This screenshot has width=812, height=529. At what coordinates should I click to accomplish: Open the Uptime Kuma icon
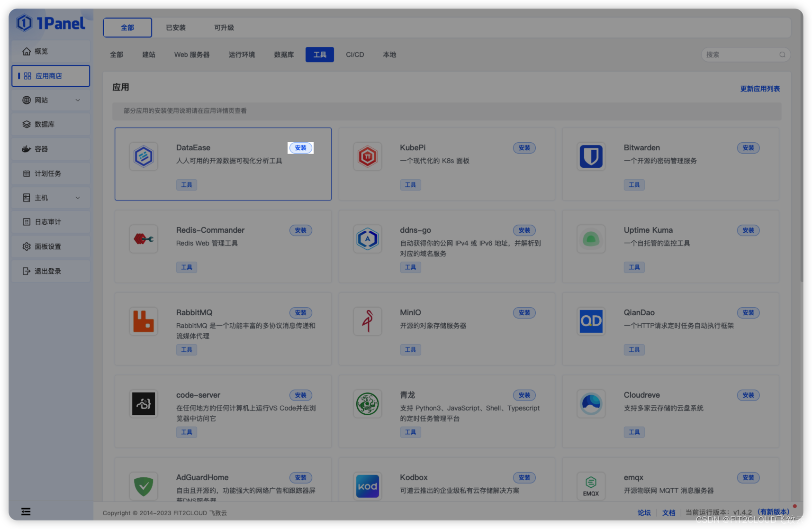click(591, 239)
